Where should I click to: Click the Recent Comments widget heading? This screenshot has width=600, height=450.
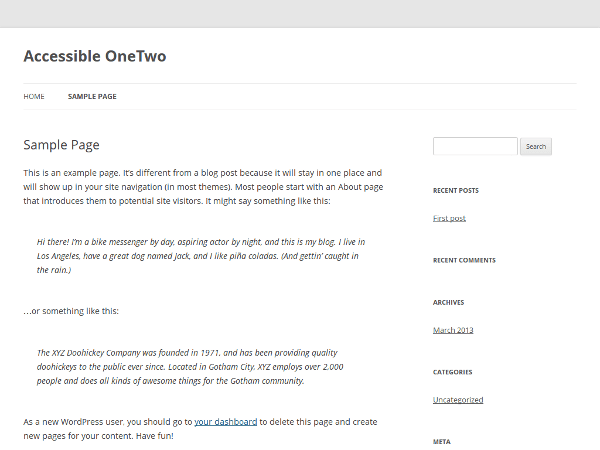(464, 260)
